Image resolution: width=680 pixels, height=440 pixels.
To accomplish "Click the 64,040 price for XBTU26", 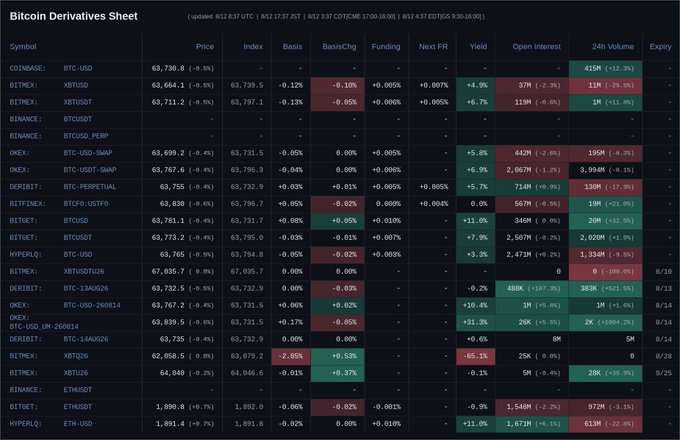I will (x=172, y=373).
